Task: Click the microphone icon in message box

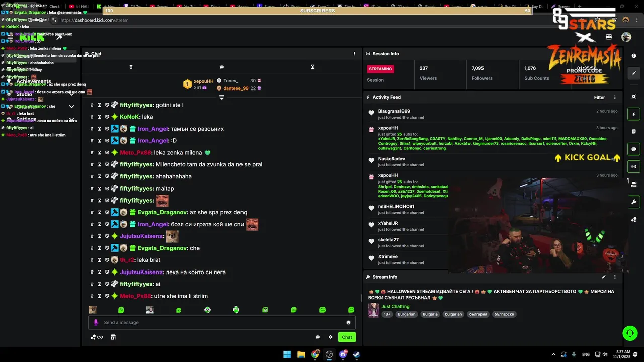Action: (96, 322)
